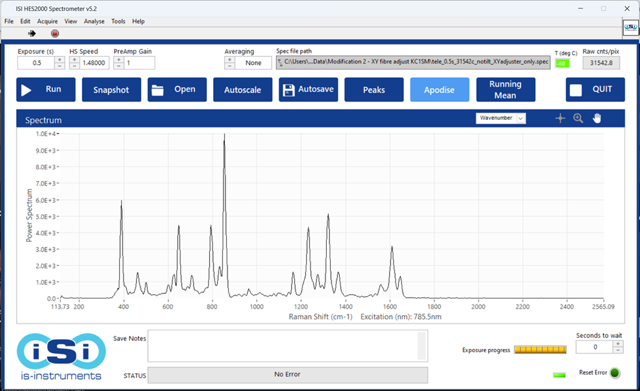Click the green temperature indicator
The width and height of the screenshot is (640, 391).
[562, 63]
